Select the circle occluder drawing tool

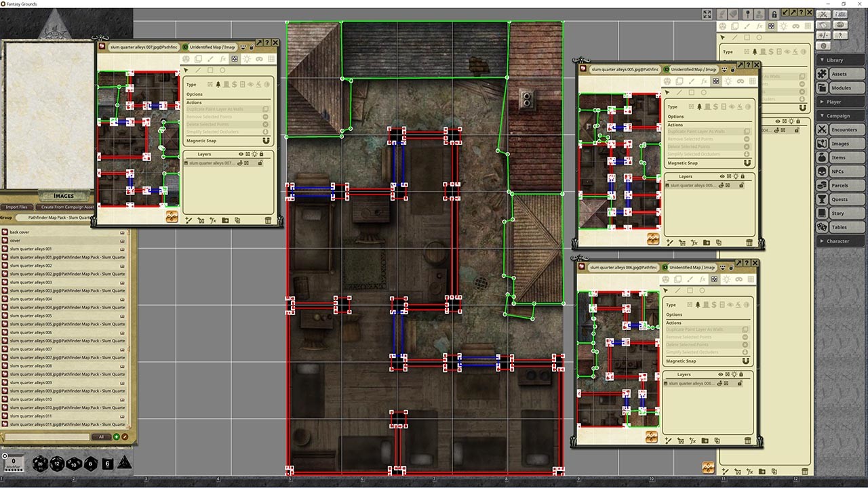tap(223, 70)
